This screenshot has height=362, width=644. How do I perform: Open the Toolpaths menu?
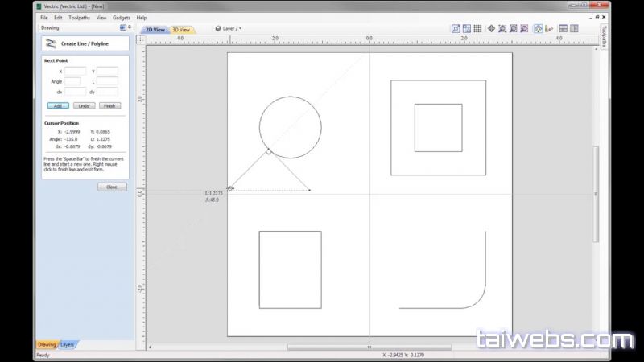click(x=80, y=17)
